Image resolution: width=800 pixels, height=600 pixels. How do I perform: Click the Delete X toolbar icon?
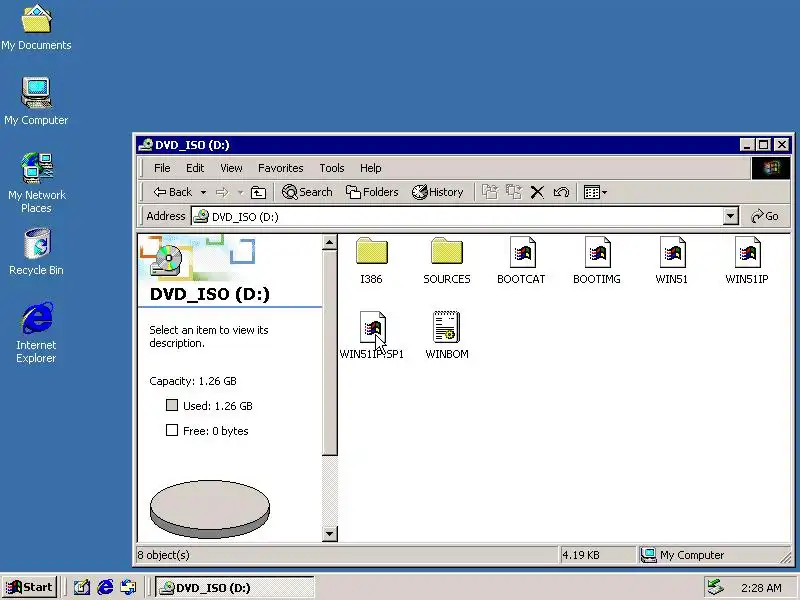(537, 192)
